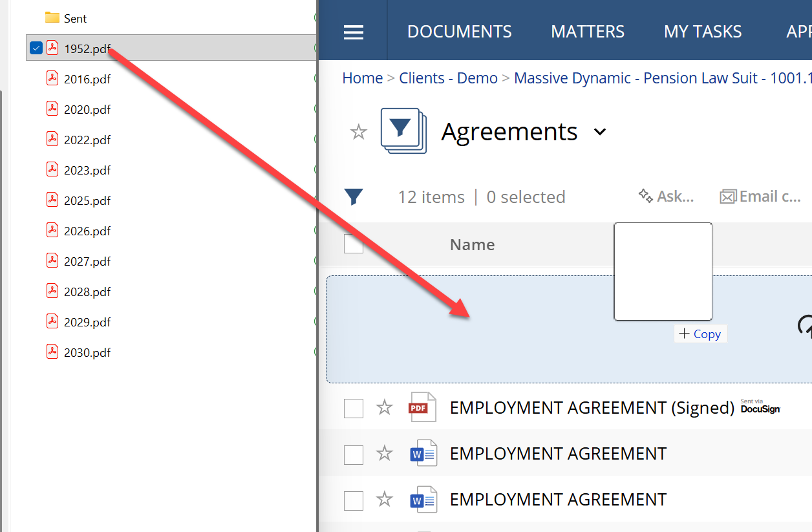
Task: Switch to the MATTERS tab
Action: (588, 32)
